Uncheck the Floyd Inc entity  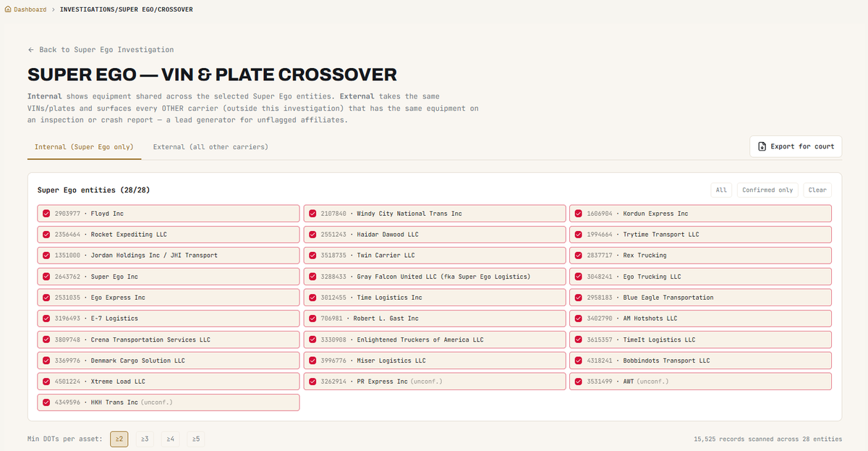point(168,214)
